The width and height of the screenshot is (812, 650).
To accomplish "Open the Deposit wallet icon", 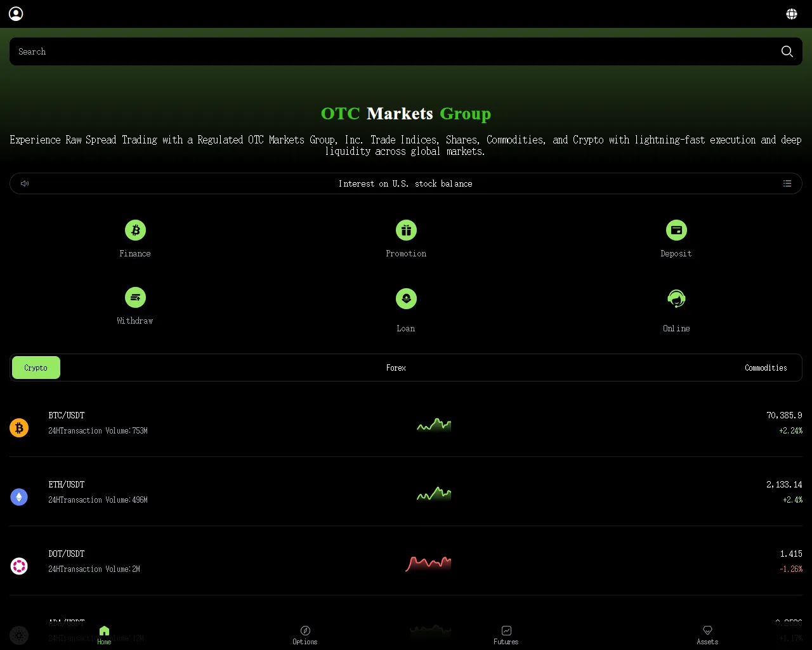I will tap(676, 230).
